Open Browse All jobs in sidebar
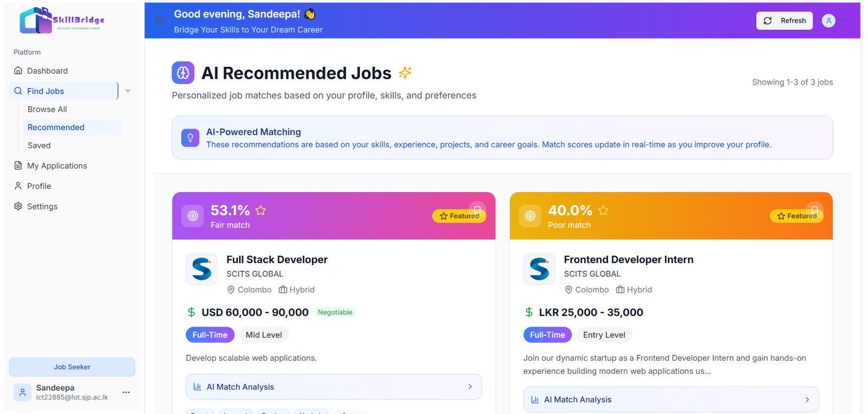Viewport: 868px width, 414px height. coord(47,109)
